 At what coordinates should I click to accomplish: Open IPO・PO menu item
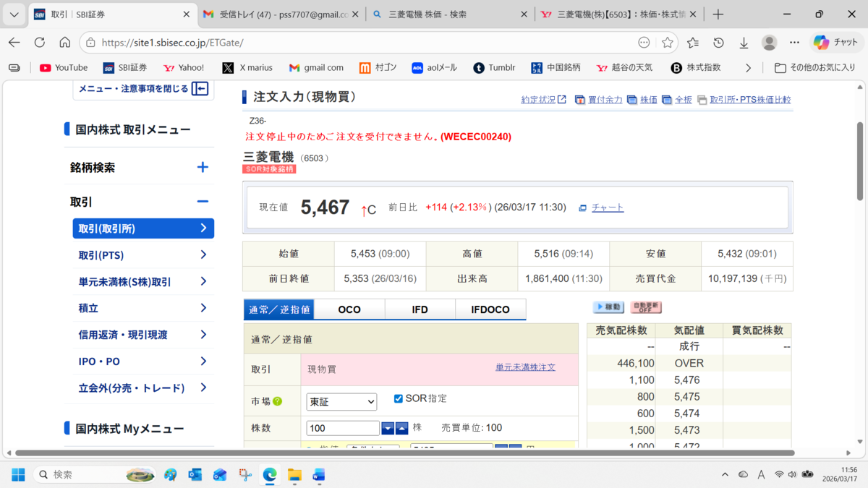point(143,361)
